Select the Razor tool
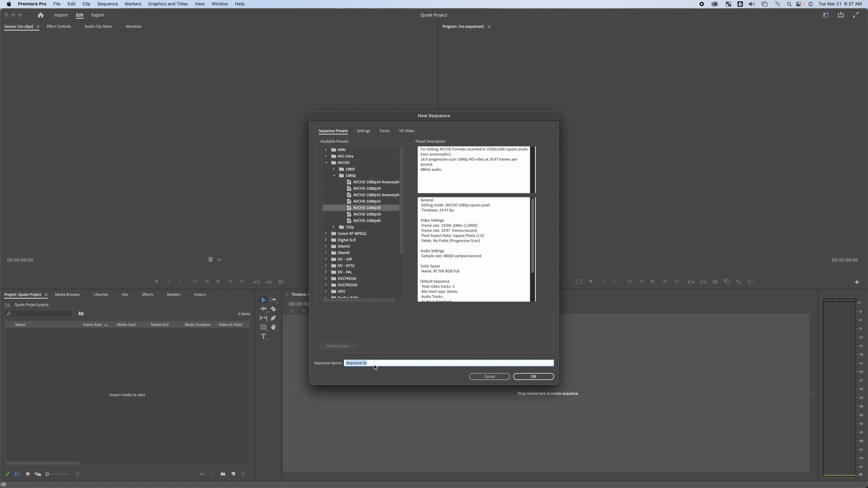 tap(273, 309)
